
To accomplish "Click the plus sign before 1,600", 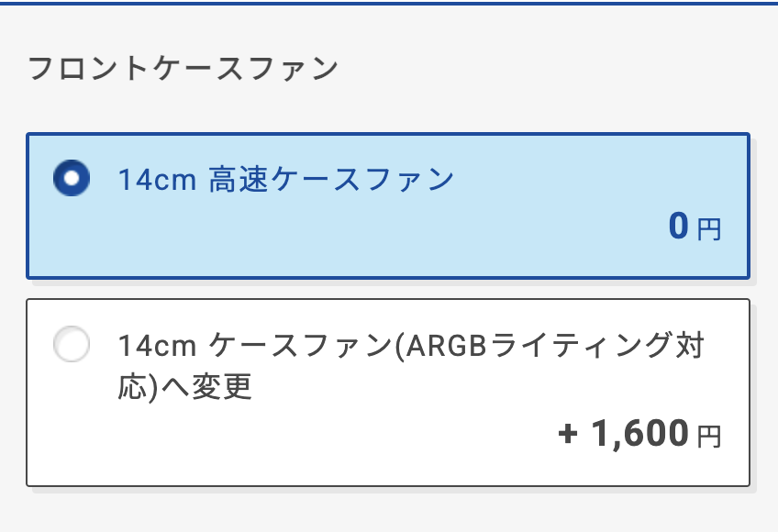I will (x=568, y=433).
